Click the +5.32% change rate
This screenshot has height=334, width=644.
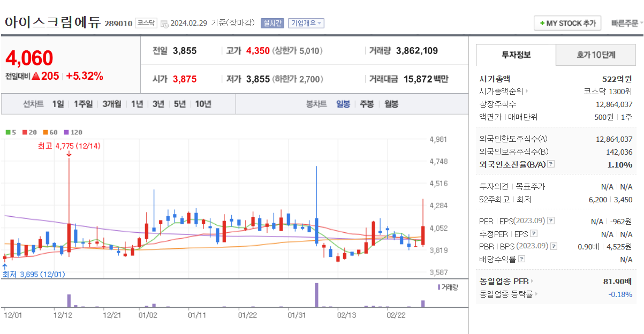tap(85, 76)
